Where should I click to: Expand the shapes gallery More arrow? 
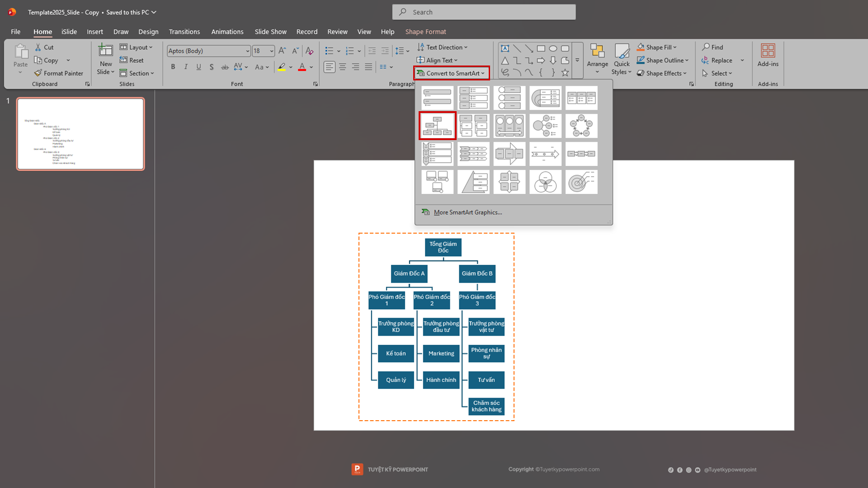click(x=577, y=60)
